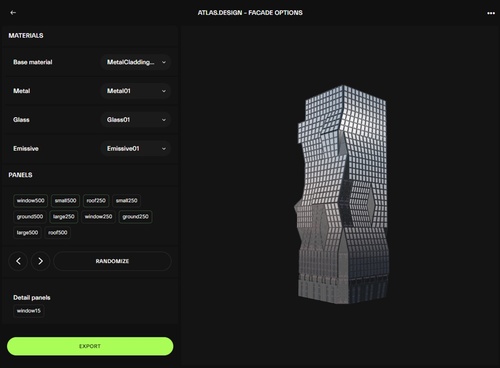The image size is (500, 368).
Task: Toggle the ground500 panel chip
Action: pos(30,217)
